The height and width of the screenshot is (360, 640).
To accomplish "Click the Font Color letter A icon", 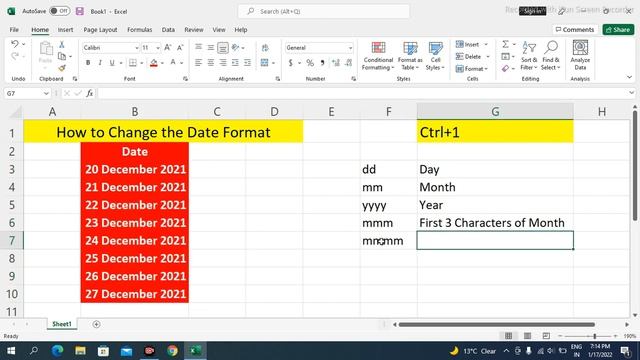I will pyautogui.click(x=173, y=62).
